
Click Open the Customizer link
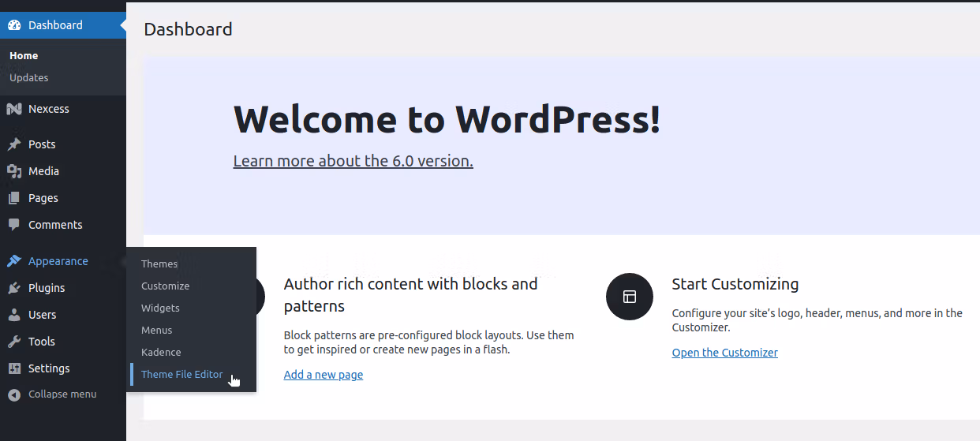[x=725, y=353]
